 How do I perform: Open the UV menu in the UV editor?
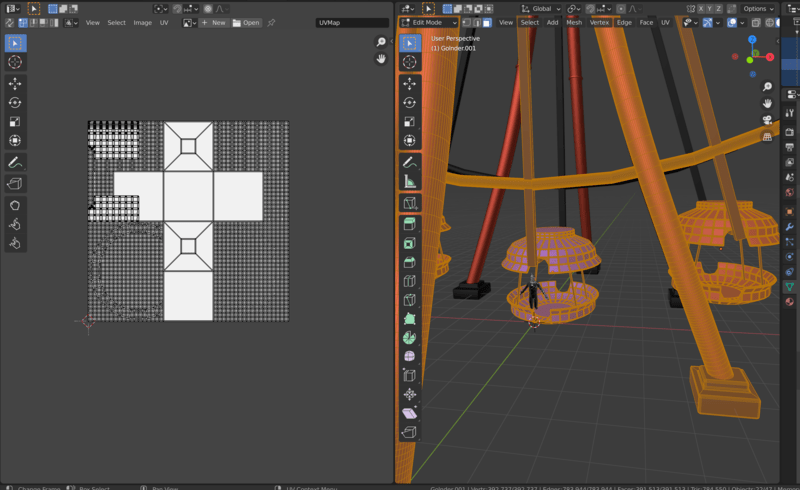pyautogui.click(x=164, y=22)
